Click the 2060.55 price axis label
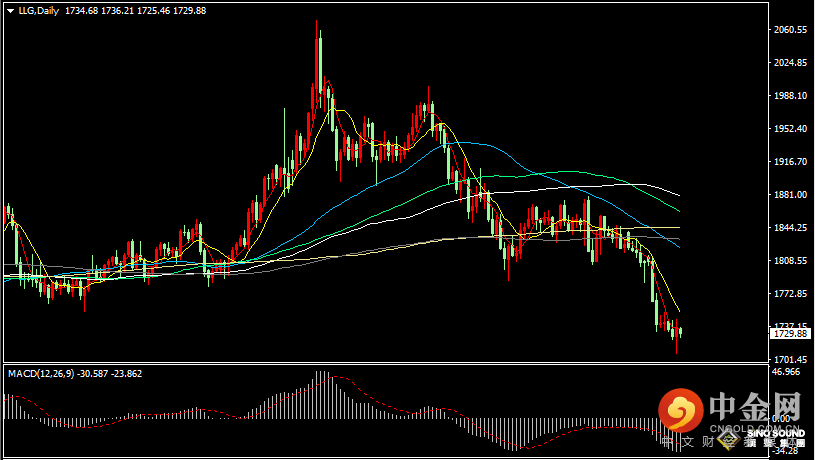Screen dimensions: 815x460 click(790, 30)
